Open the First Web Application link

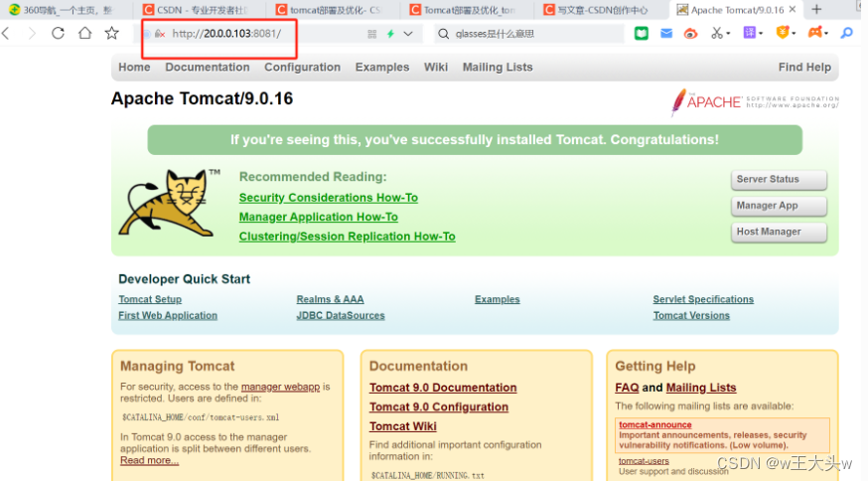pyautogui.click(x=168, y=315)
